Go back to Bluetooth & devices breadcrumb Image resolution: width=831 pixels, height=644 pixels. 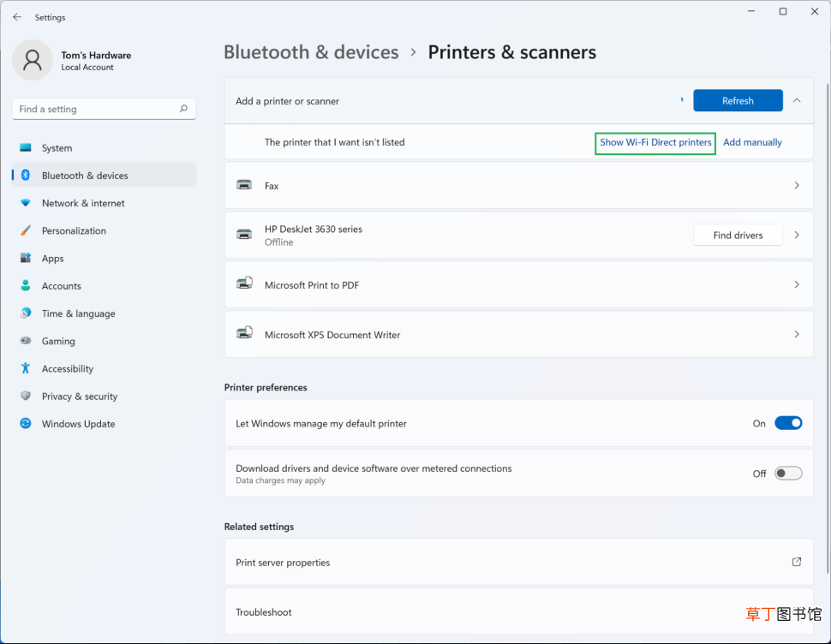click(311, 52)
